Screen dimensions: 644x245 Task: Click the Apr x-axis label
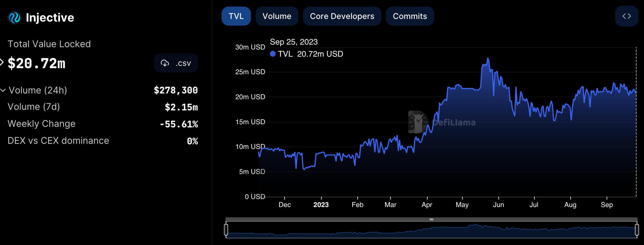(x=427, y=205)
